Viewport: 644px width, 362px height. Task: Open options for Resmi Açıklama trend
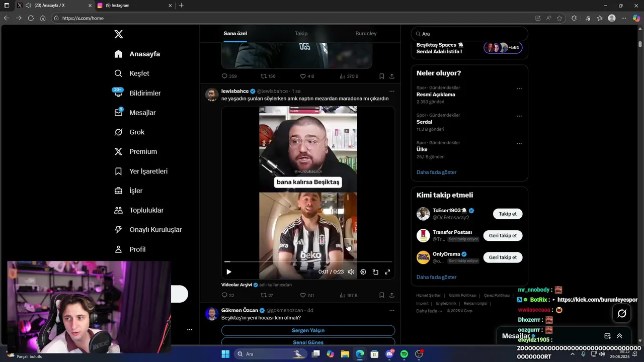(x=519, y=88)
